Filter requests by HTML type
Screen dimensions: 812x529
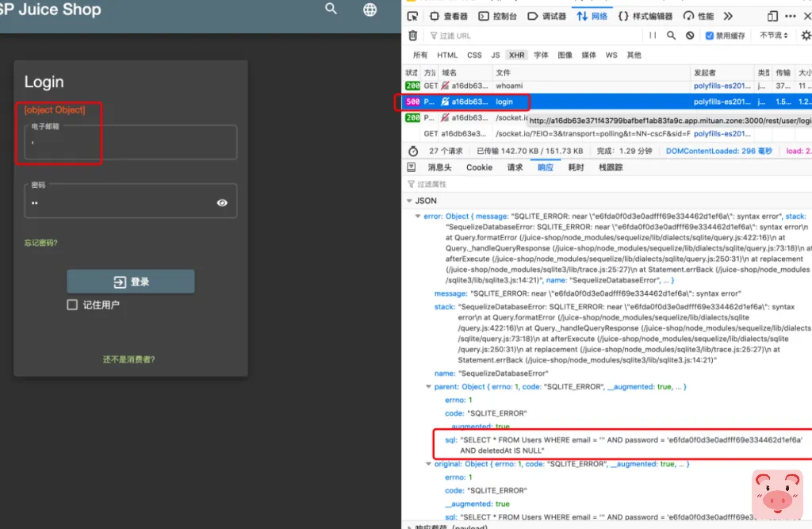(x=447, y=55)
